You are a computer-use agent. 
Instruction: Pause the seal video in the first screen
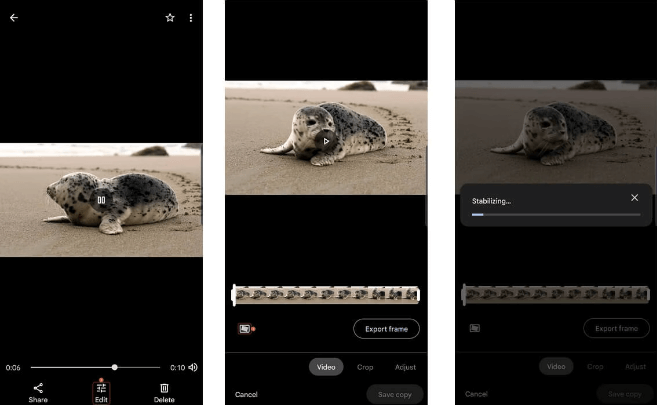pyautogui.click(x=101, y=200)
